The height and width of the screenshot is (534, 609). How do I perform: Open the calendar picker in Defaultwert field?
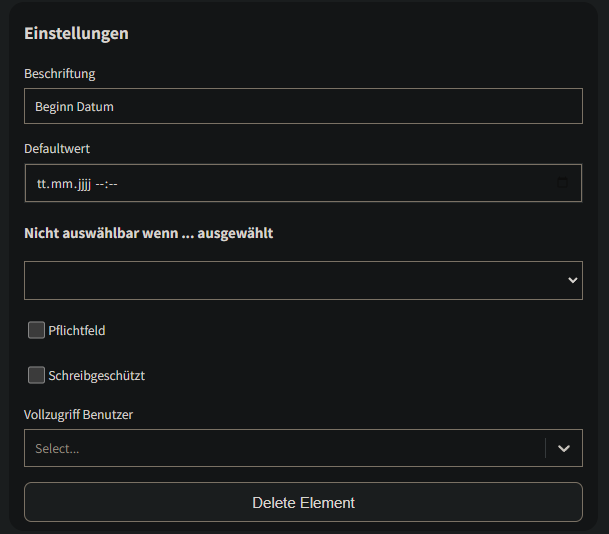pos(562,183)
